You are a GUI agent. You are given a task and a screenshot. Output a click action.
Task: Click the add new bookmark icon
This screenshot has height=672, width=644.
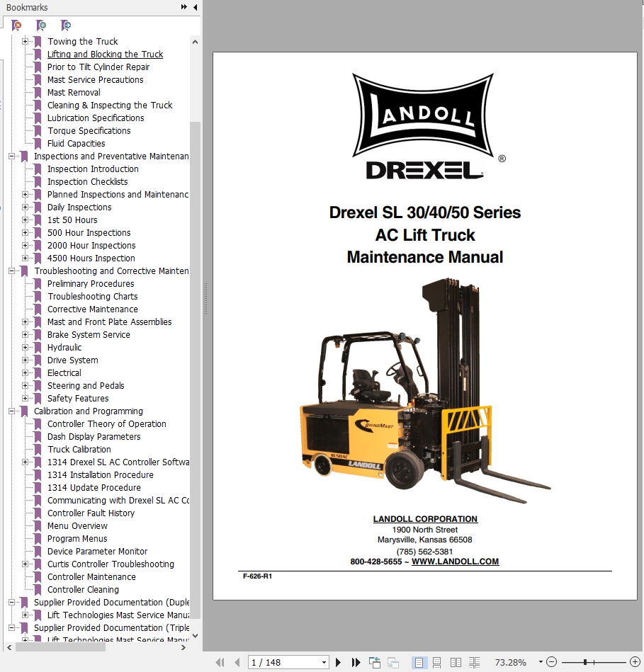[x=41, y=25]
